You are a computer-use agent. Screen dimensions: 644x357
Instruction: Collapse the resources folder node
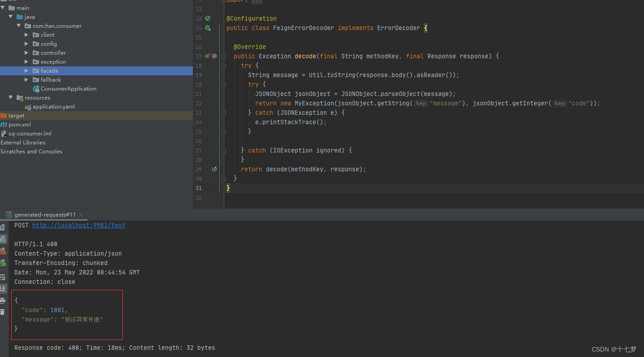pos(11,98)
